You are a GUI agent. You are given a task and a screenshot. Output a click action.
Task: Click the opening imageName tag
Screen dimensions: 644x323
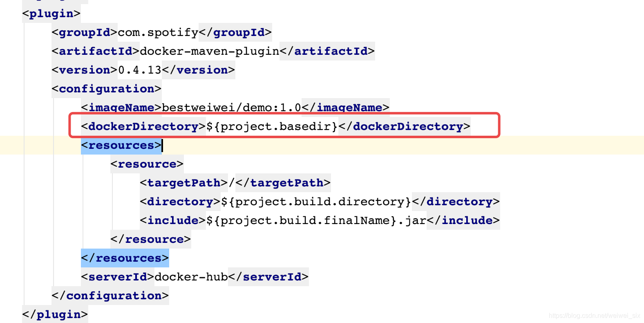coord(121,108)
